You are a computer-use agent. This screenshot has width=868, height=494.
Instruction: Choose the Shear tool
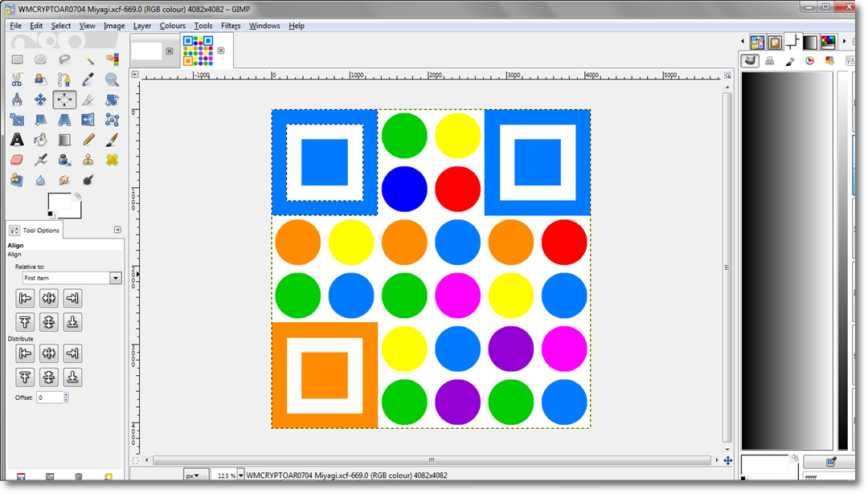click(x=40, y=120)
